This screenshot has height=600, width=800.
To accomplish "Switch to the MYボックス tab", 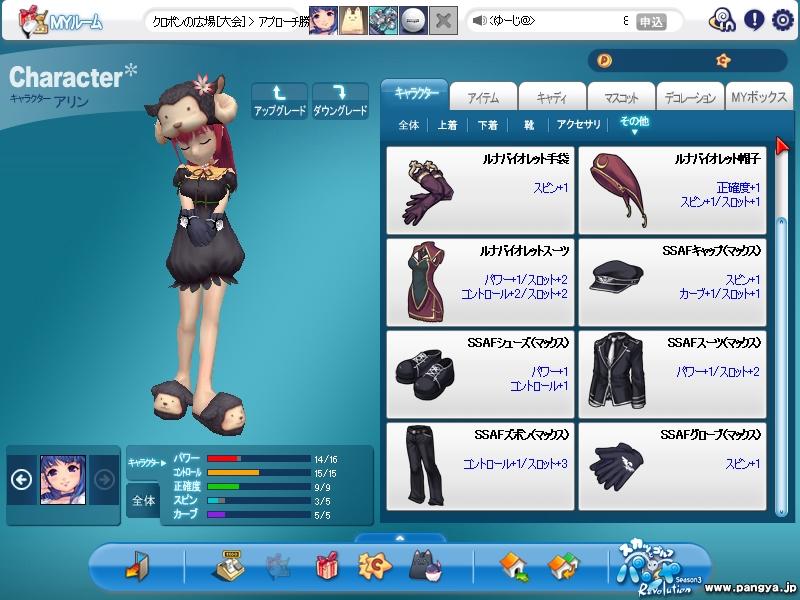I will [759, 96].
